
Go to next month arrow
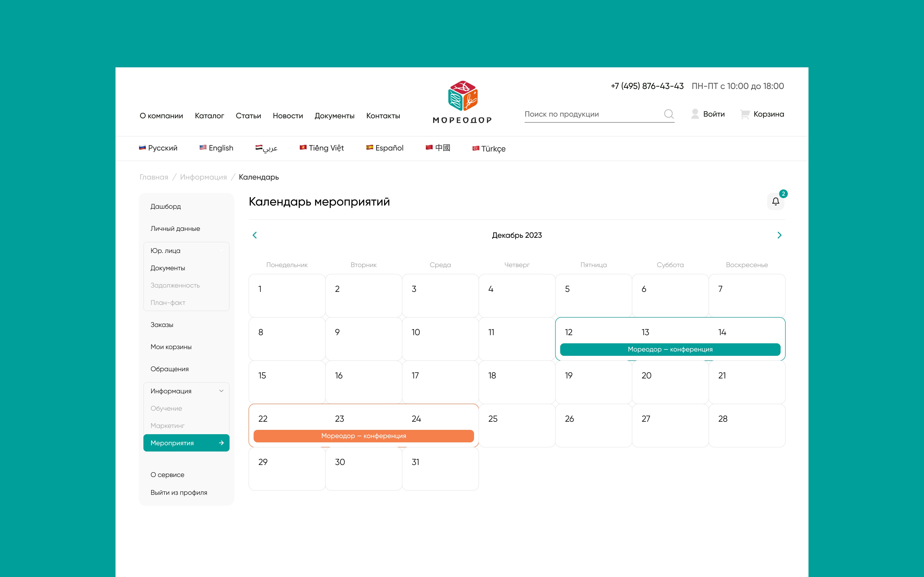779,235
